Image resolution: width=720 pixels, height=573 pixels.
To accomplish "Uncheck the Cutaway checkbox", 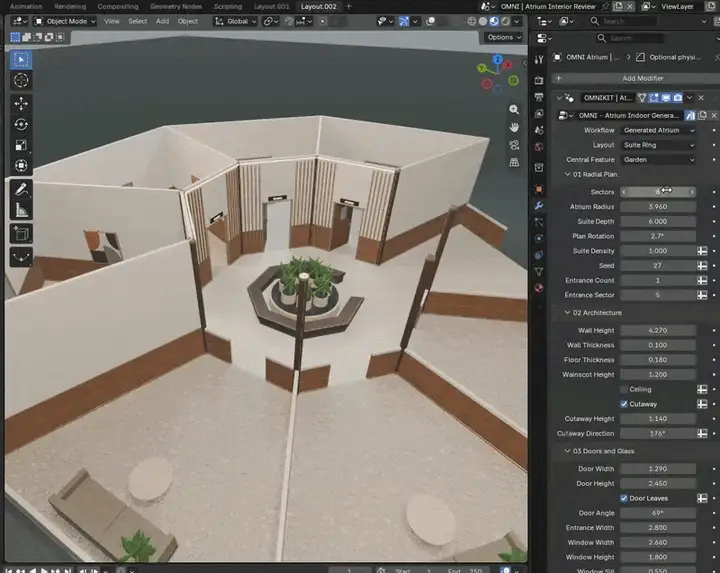I will click(624, 404).
